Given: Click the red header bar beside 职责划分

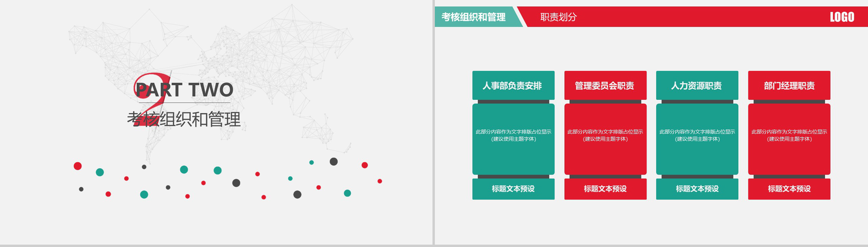Looking at the screenshot, I should (707, 17).
